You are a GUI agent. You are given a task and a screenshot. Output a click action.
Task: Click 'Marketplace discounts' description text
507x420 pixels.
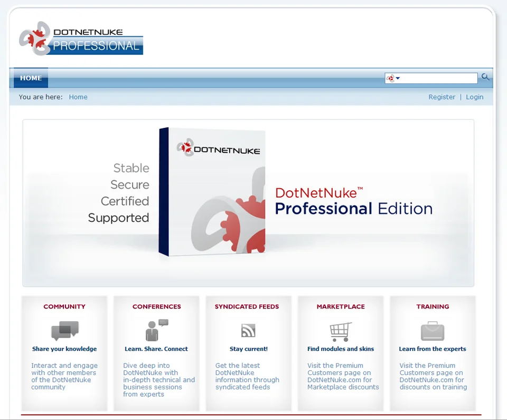coord(343,376)
